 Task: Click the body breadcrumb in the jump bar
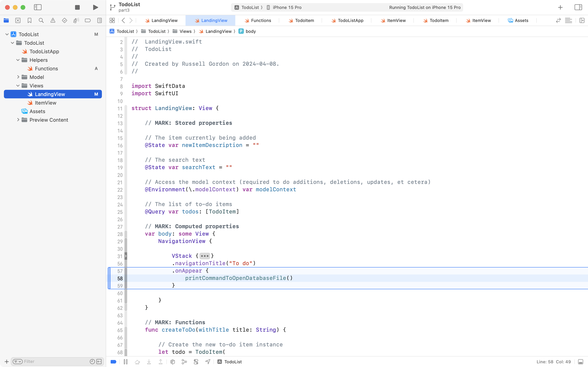(250, 31)
